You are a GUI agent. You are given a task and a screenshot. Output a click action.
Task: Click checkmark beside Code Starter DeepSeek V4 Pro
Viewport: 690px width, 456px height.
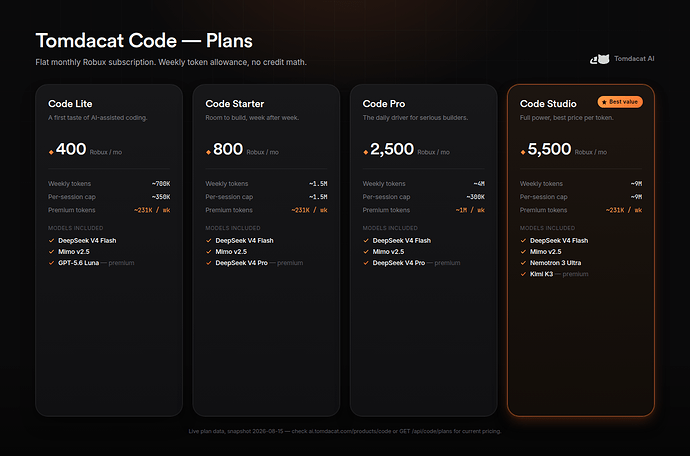[x=209, y=263]
